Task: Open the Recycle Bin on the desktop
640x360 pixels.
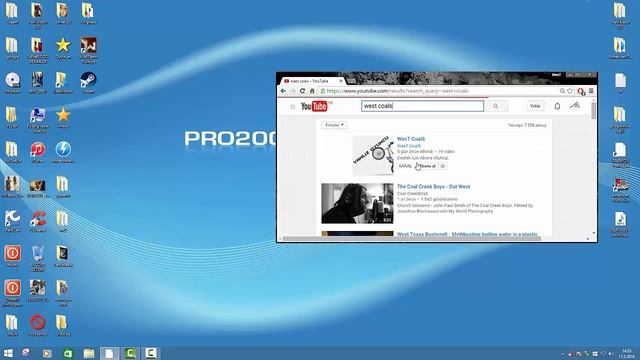Action: pos(38,258)
